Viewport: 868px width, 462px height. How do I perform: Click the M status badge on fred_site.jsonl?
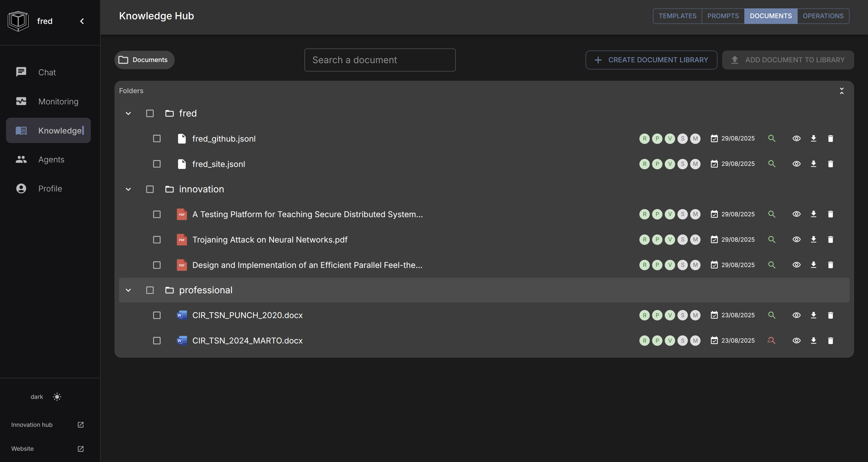pyautogui.click(x=695, y=164)
